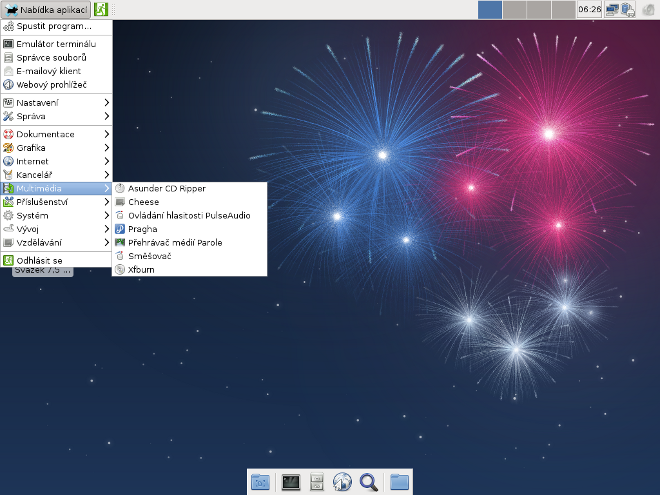Image resolution: width=660 pixels, height=495 pixels.
Task: Open the volume speaker icon in top panel
Action: click(x=647, y=10)
